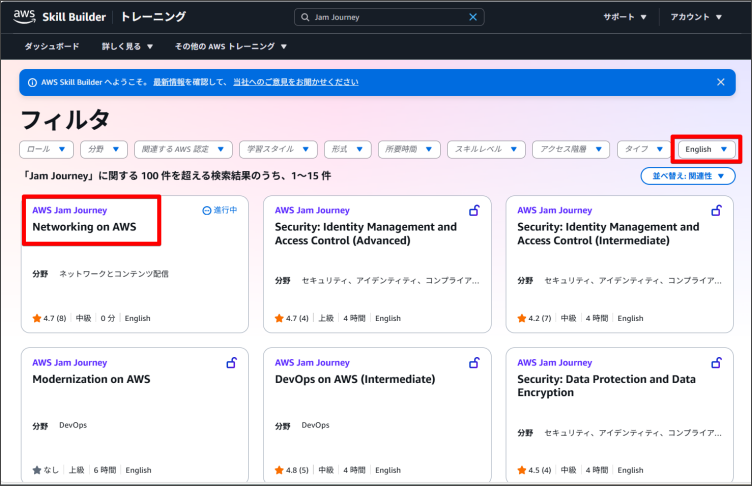Open the ダッシュボード tab
The height and width of the screenshot is (486, 752).
pyautogui.click(x=51, y=47)
